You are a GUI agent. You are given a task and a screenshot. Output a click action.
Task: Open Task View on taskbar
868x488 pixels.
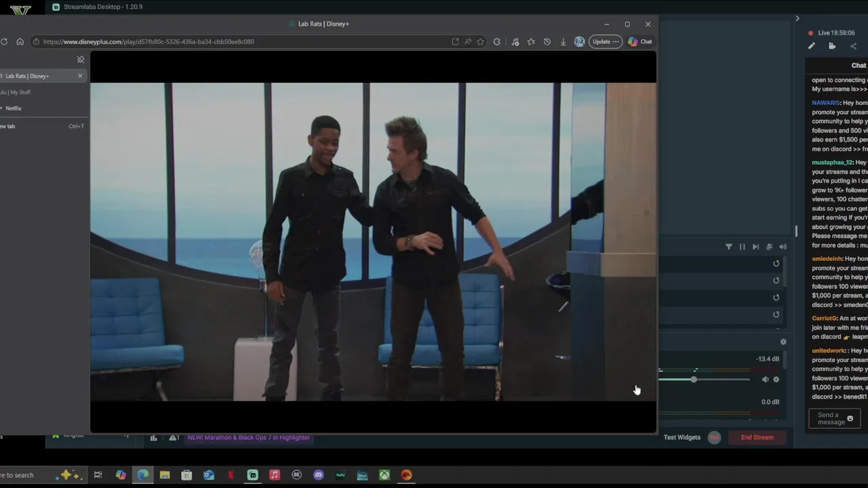point(98,475)
